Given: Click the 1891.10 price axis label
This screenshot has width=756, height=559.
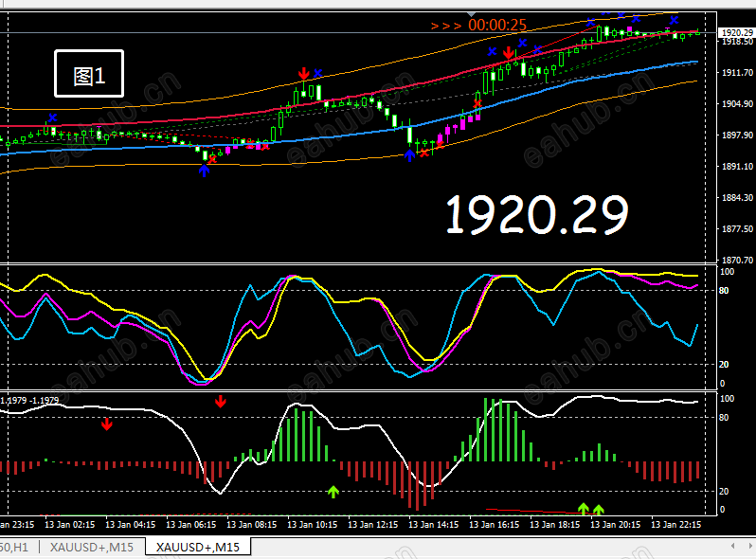Looking at the screenshot, I should [737, 167].
